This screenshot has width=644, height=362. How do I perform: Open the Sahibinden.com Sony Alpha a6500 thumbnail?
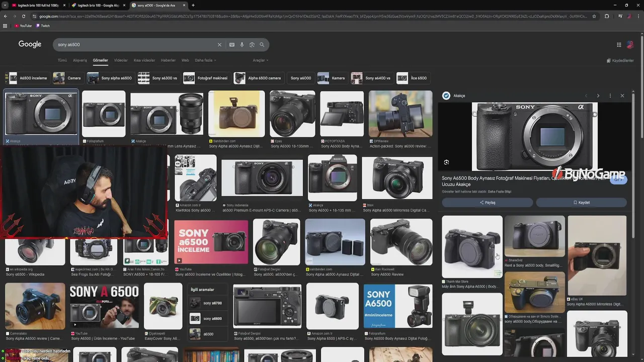point(236,114)
